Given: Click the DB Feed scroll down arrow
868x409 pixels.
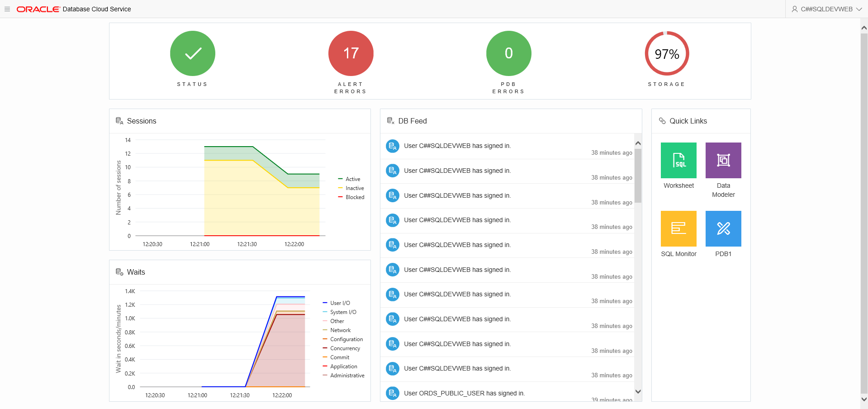Looking at the screenshot, I should (x=638, y=392).
